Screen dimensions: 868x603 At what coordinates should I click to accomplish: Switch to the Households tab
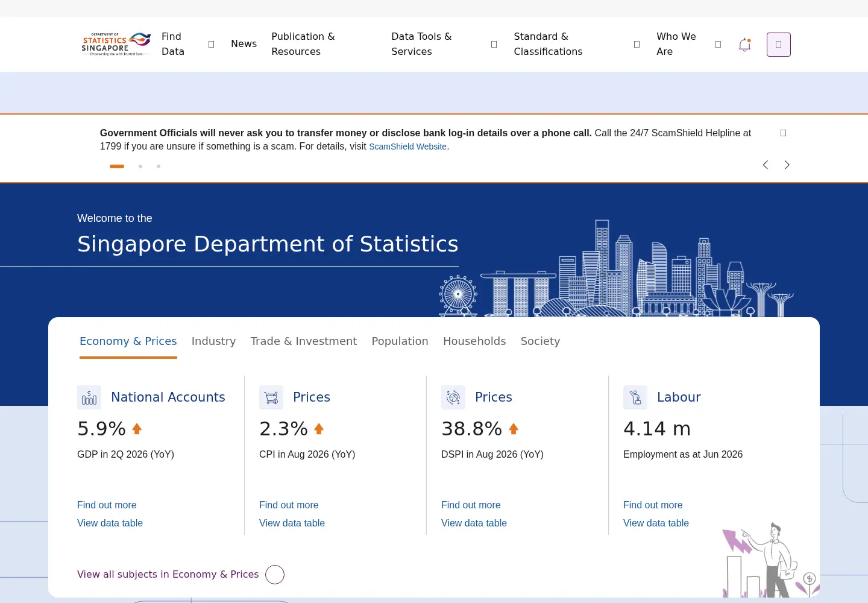pyautogui.click(x=474, y=341)
